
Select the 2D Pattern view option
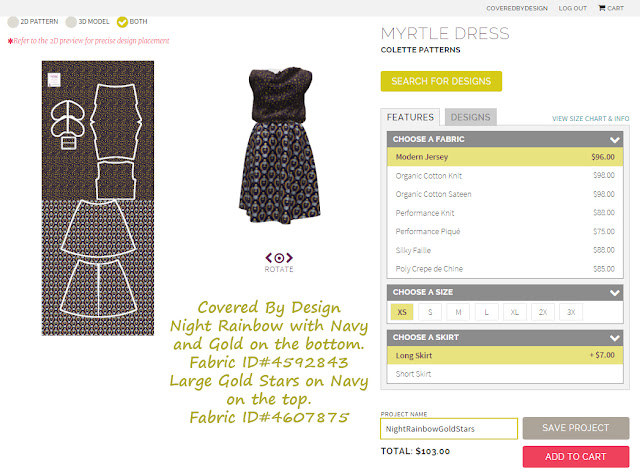point(13,22)
